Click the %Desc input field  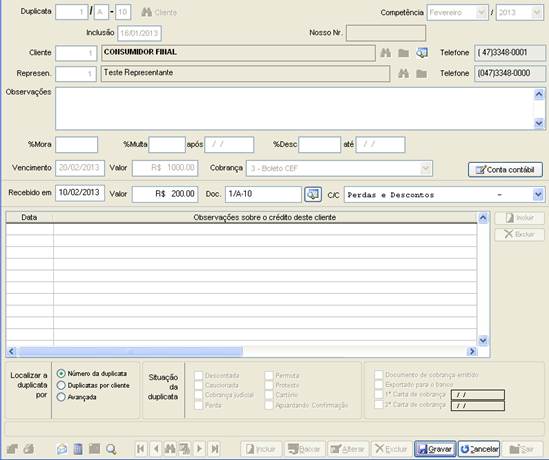click(319, 145)
